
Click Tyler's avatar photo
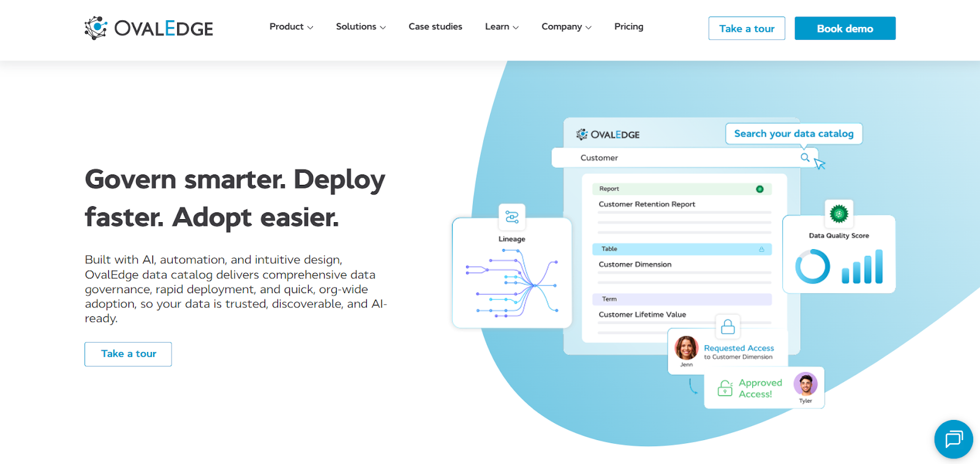805,384
